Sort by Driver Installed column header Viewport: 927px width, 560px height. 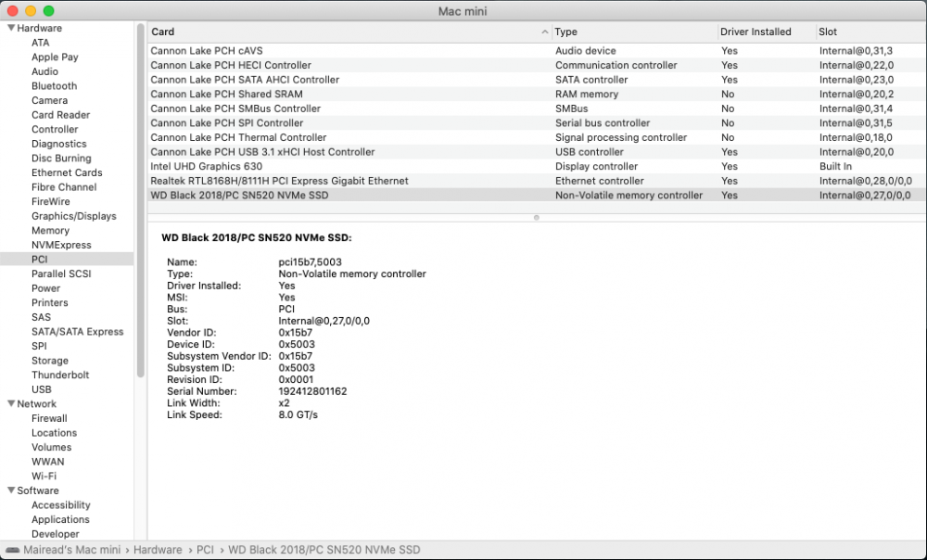[x=767, y=32]
